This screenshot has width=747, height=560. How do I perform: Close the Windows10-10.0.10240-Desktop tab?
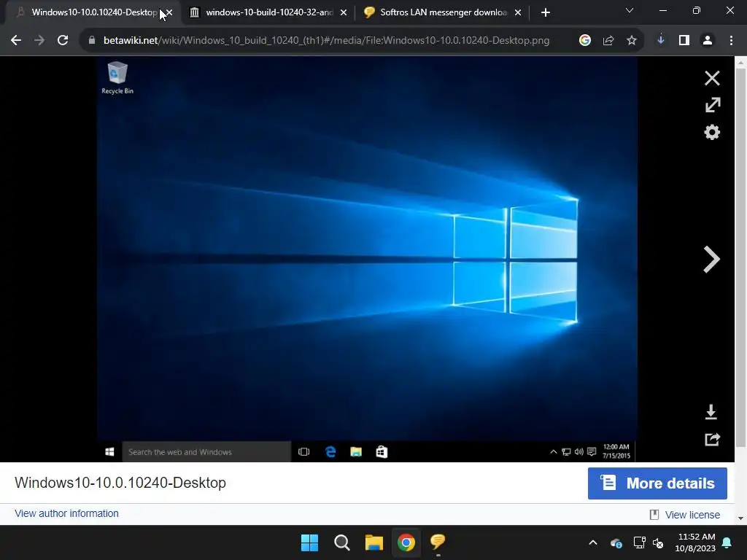click(x=169, y=12)
